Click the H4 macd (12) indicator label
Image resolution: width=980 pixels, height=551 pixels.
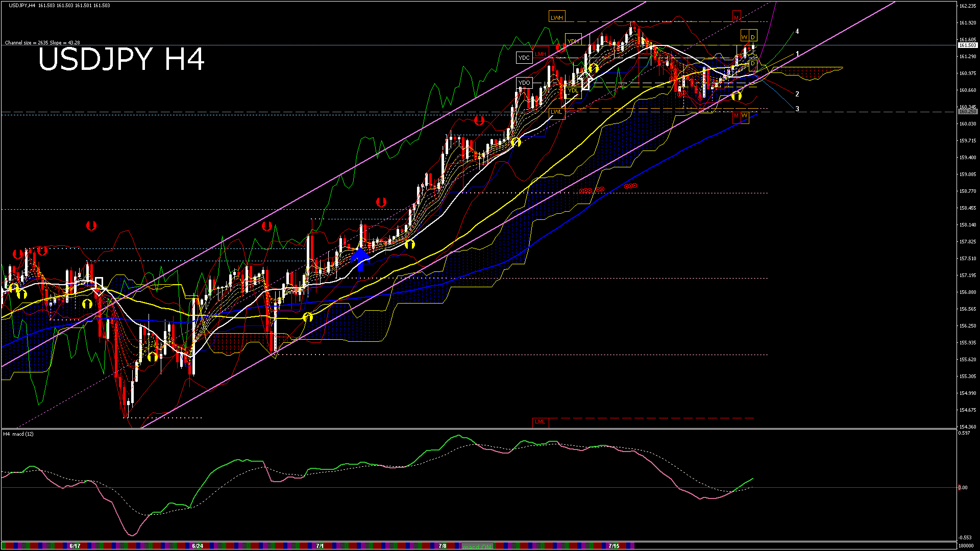(x=18, y=434)
